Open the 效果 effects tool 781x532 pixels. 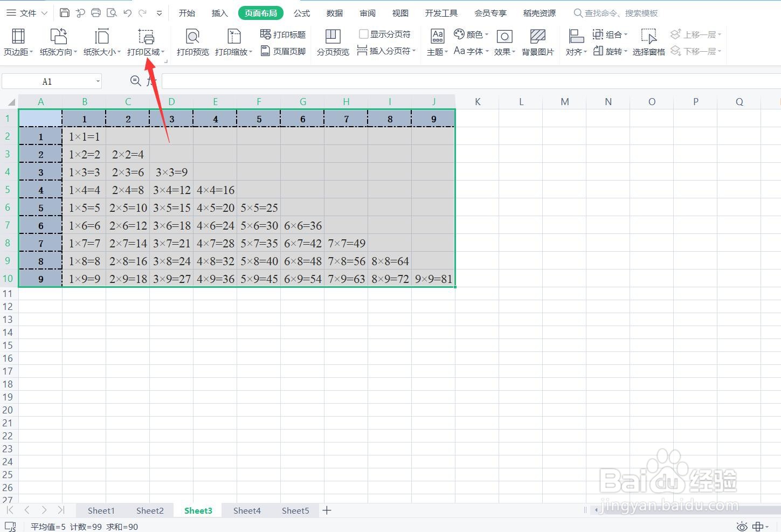coord(504,43)
